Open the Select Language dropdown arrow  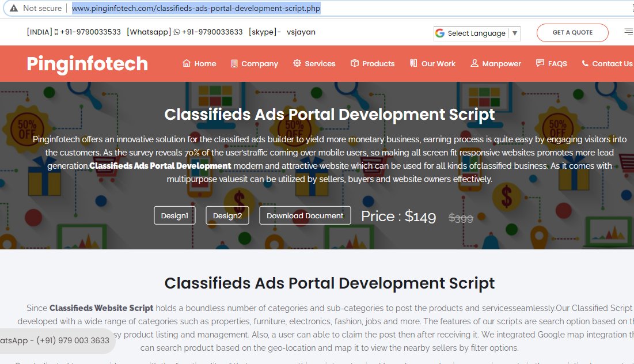(515, 33)
